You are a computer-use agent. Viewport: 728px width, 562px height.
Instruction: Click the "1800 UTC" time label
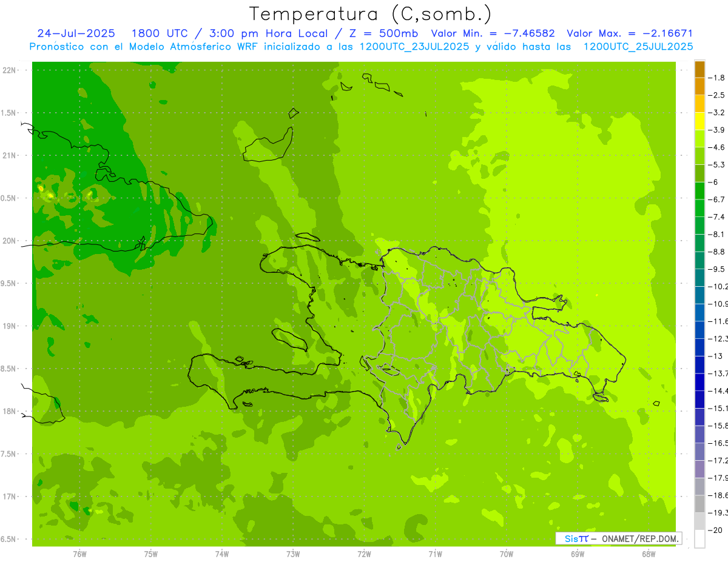pyautogui.click(x=160, y=33)
